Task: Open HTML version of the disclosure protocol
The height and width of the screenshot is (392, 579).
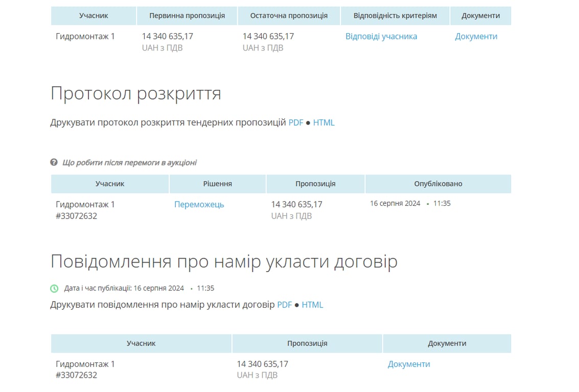Action: [x=323, y=122]
